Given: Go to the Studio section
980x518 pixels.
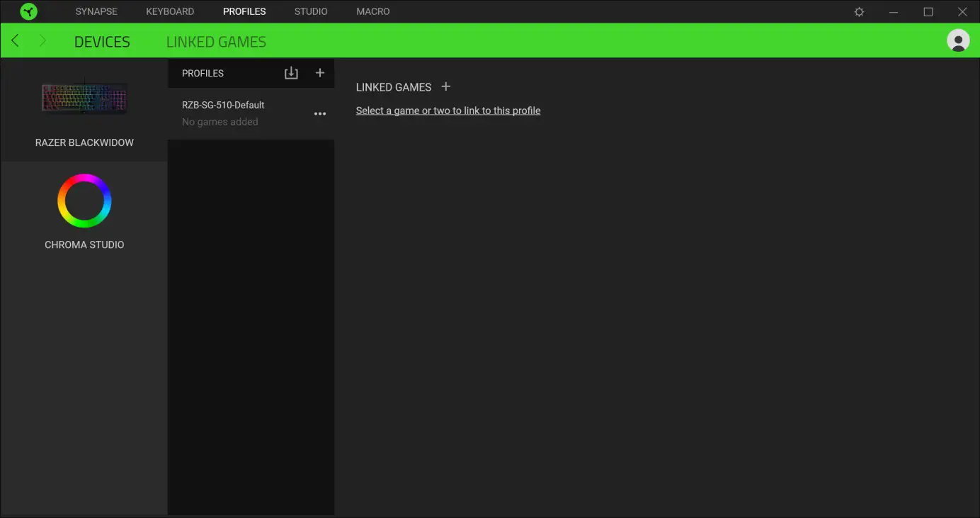Looking at the screenshot, I should point(310,11).
